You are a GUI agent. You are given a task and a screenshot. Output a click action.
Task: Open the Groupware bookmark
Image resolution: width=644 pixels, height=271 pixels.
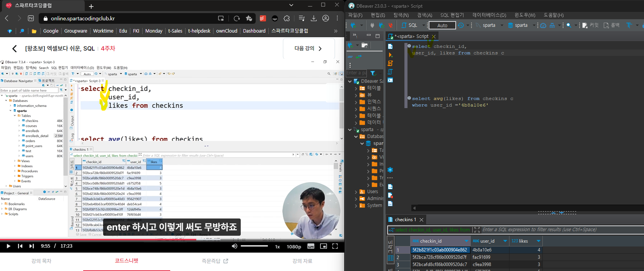point(76,31)
